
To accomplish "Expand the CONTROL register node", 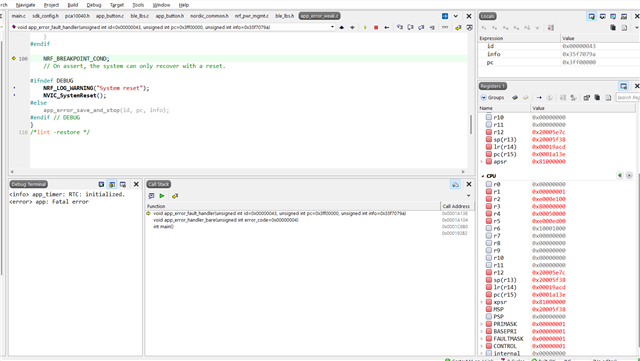I will tap(482, 346).
